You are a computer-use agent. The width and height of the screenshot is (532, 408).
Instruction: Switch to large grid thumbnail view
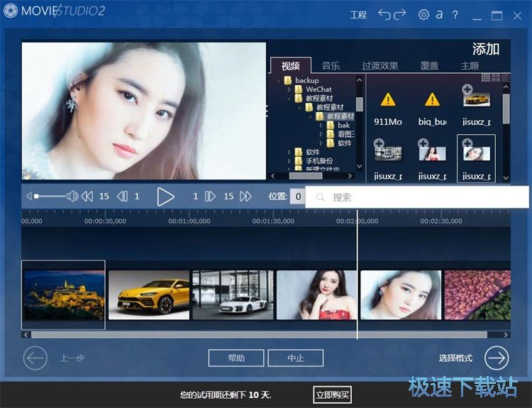496,78
